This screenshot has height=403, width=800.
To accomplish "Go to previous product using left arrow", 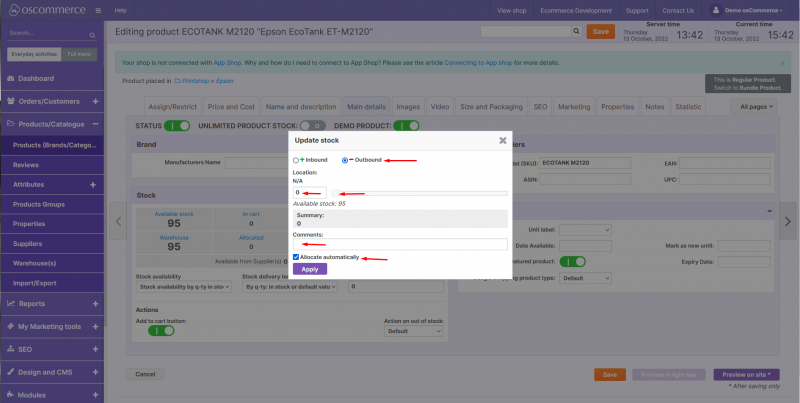I will (118, 221).
